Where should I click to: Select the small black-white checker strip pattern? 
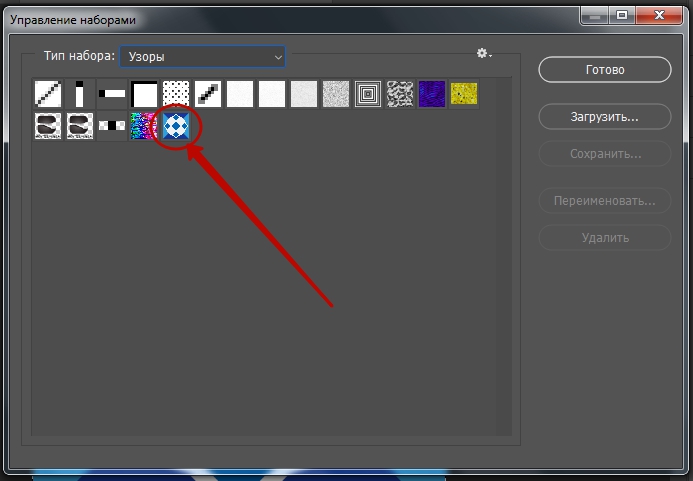(112, 126)
